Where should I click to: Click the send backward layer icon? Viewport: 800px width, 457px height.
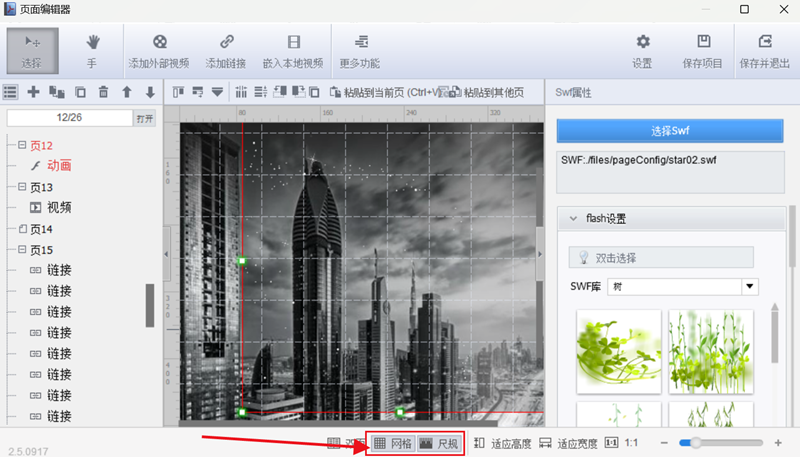pos(298,92)
